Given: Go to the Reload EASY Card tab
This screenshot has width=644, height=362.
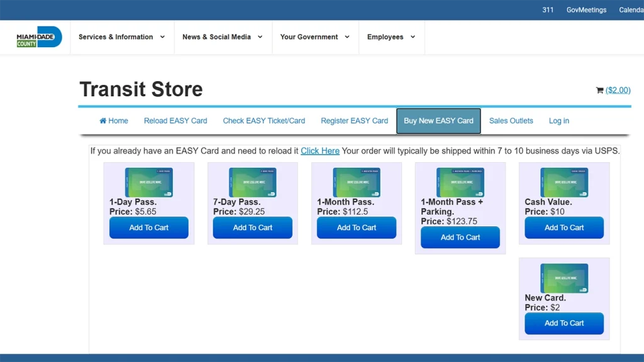Looking at the screenshot, I should tap(175, 121).
